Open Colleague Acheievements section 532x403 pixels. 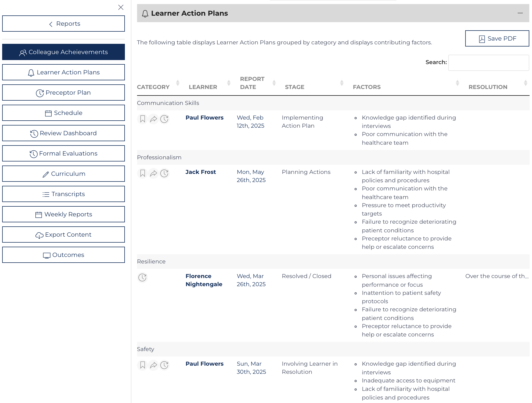pos(64,52)
